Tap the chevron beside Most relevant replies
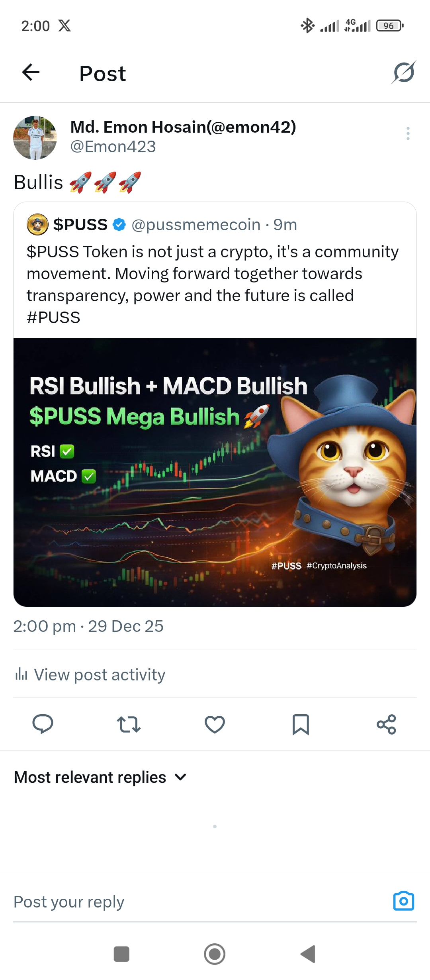The width and height of the screenshot is (430, 980). (x=180, y=777)
